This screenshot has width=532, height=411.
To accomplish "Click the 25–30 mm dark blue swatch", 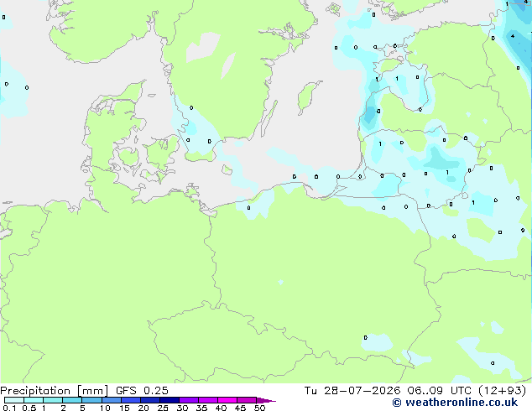I will pyautogui.click(x=170, y=400).
